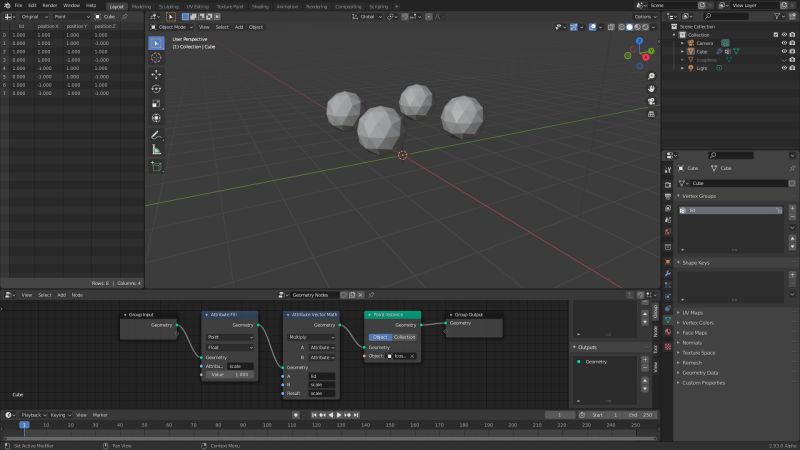This screenshot has width=800, height=450.
Task: Clear the Object field in Point Instance
Action: (412, 356)
